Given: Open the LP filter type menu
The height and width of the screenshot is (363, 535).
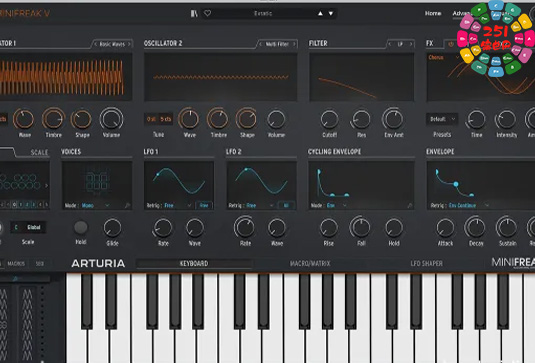Looking at the screenshot, I should 400,44.
